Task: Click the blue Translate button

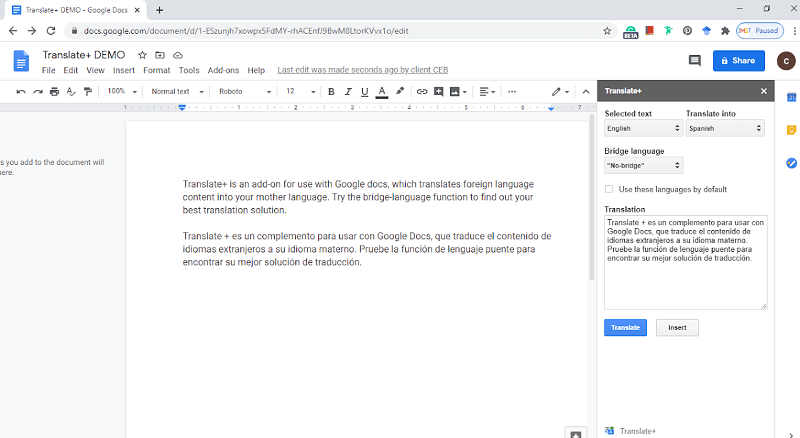Action: pos(626,327)
